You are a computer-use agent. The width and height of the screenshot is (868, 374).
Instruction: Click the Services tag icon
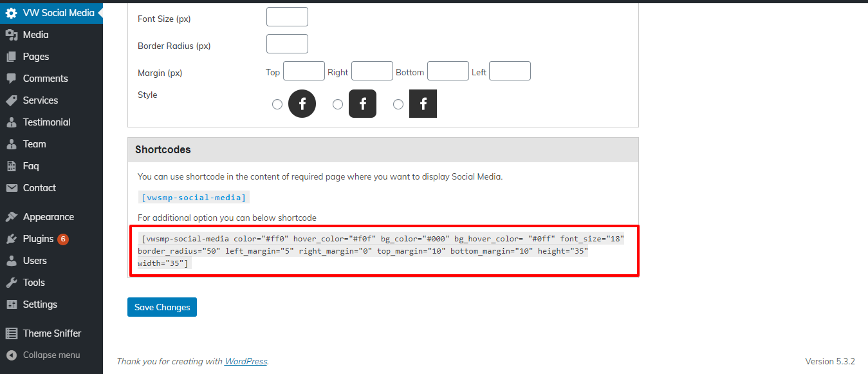point(12,100)
